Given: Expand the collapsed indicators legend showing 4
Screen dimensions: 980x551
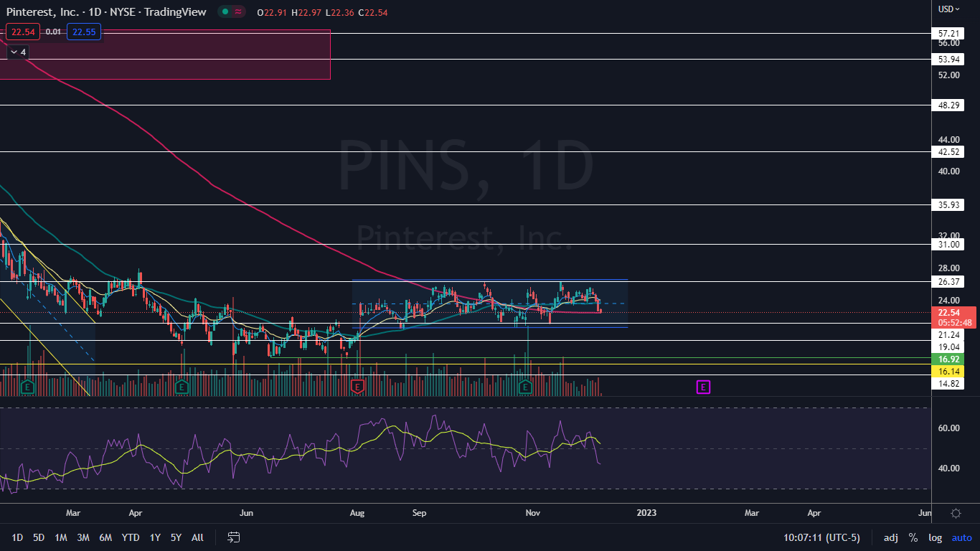Looking at the screenshot, I should pos(18,52).
